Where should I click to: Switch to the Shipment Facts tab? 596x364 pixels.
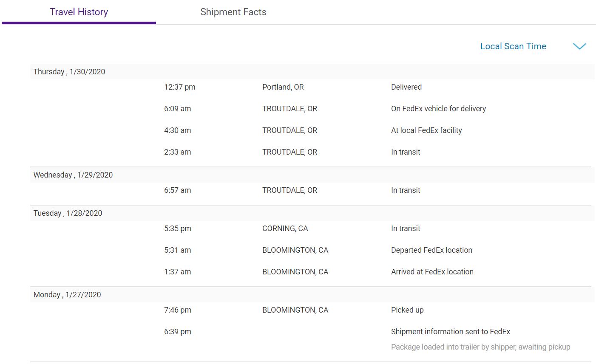[233, 12]
